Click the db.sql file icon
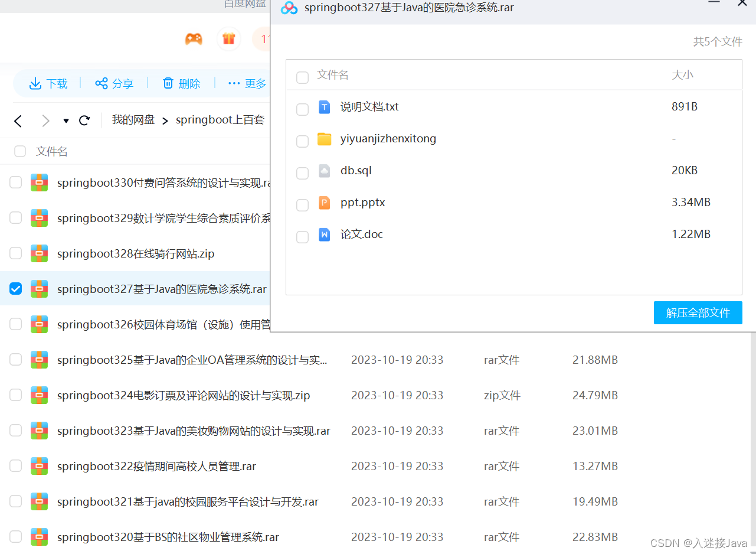The height and width of the screenshot is (554, 756). [x=325, y=171]
